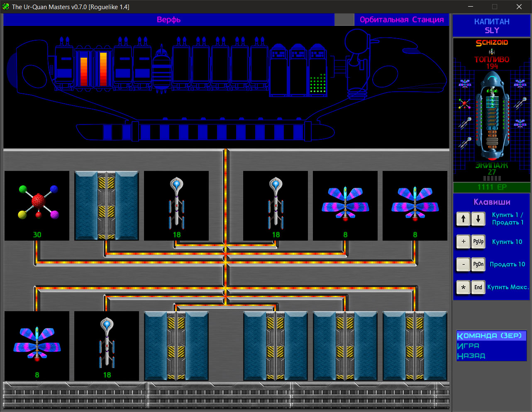Click the Продать 10 label
The height and width of the screenshot is (412, 532).
coord(507,264)
